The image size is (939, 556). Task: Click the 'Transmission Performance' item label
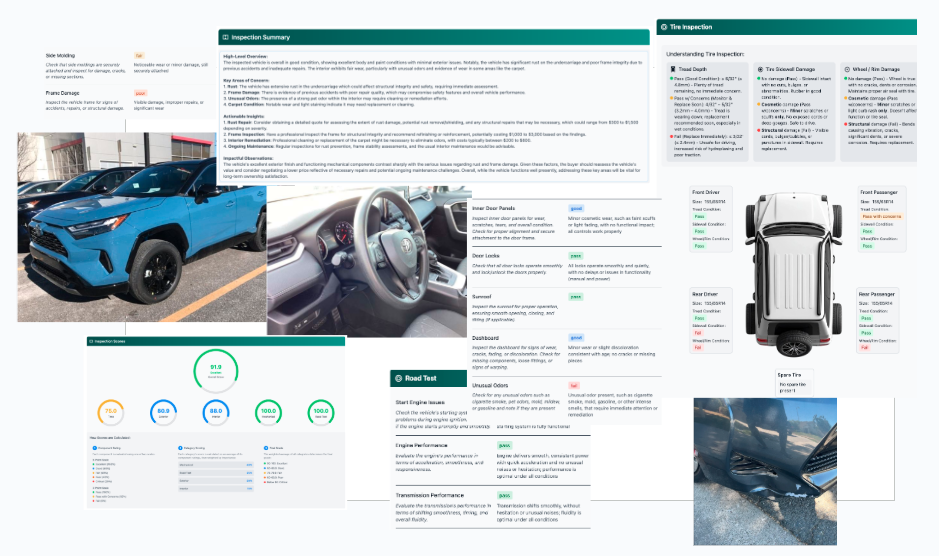click(x=429, y=495)
